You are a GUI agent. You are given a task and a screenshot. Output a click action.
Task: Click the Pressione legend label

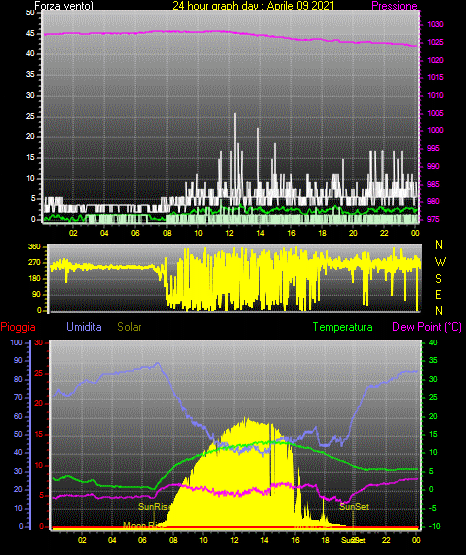click(394, 6)
